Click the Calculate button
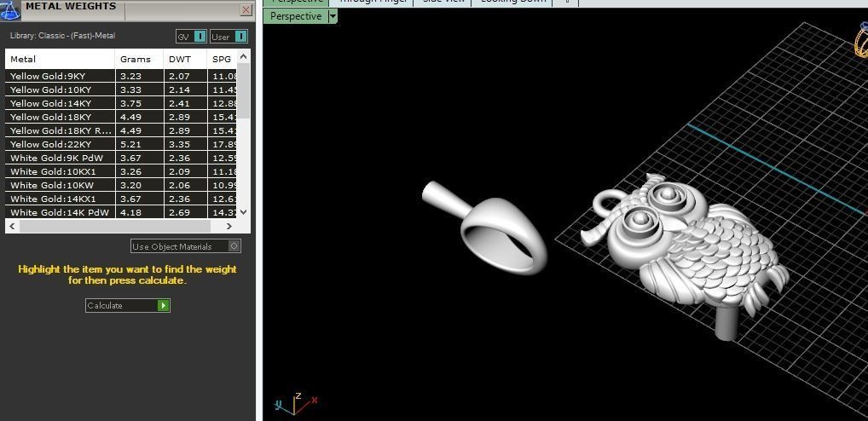Viewport: 868px width, 421px height. pyautogui.click(x=128, y=305)
